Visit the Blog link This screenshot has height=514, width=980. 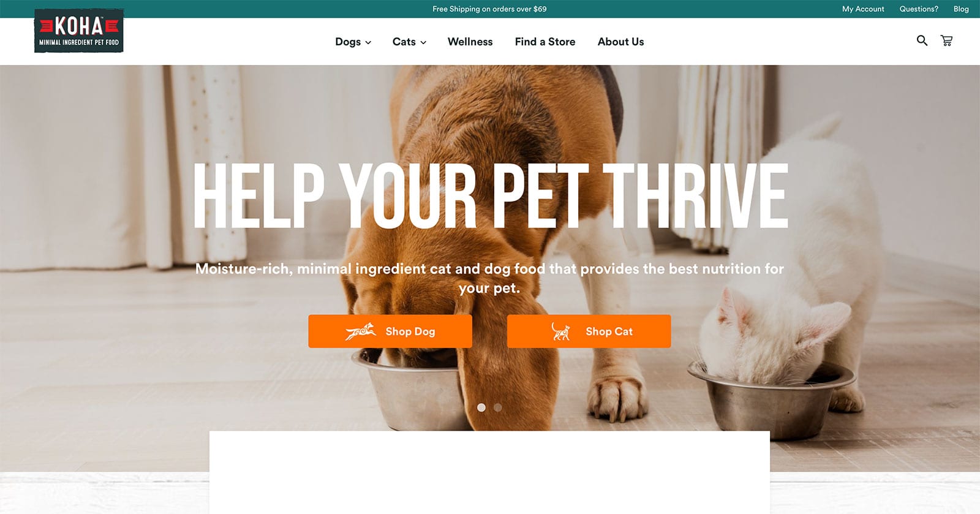point(961,9)
